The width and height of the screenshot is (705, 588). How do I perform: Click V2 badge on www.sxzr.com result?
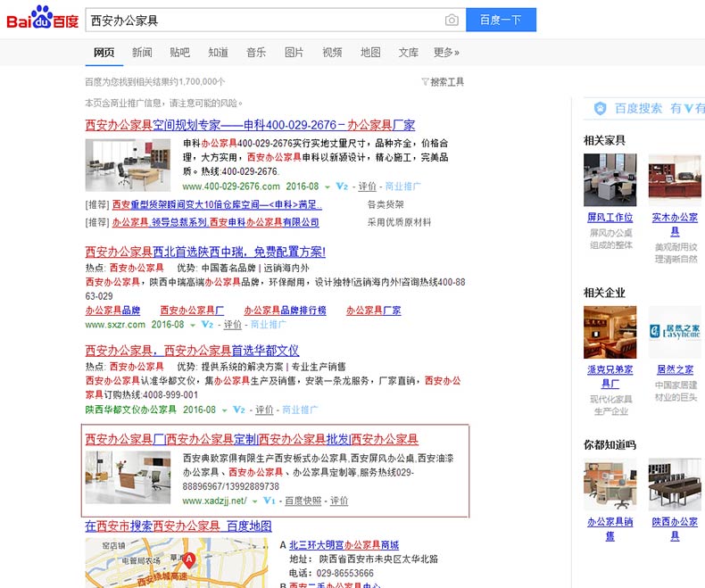point(207,324)
